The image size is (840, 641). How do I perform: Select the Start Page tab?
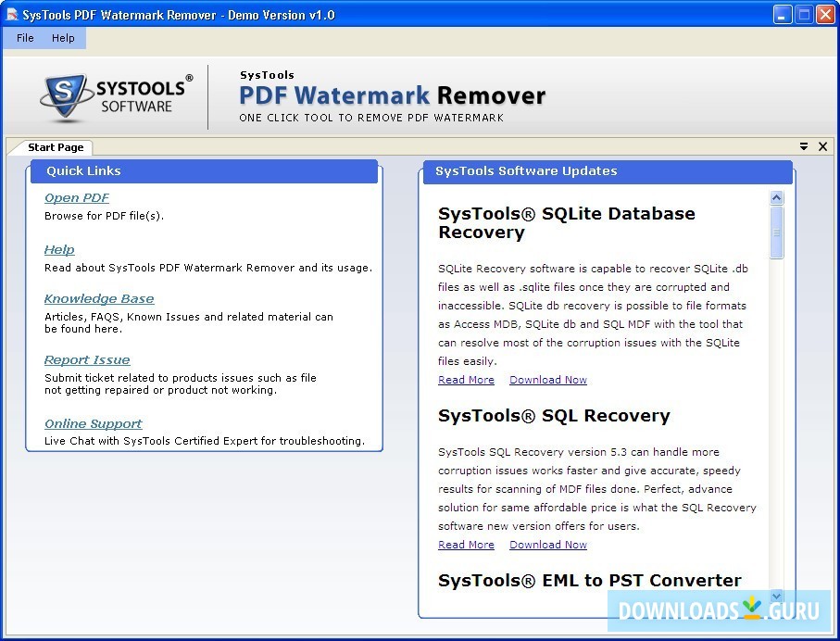click(x=56, y=147)
